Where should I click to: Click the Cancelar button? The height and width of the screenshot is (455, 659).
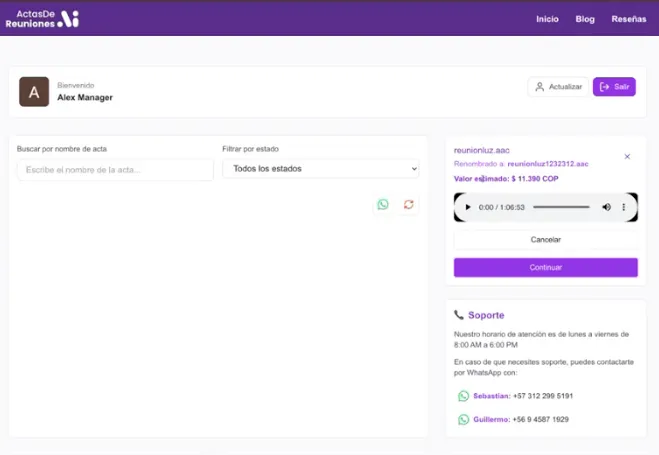(545, 240)
